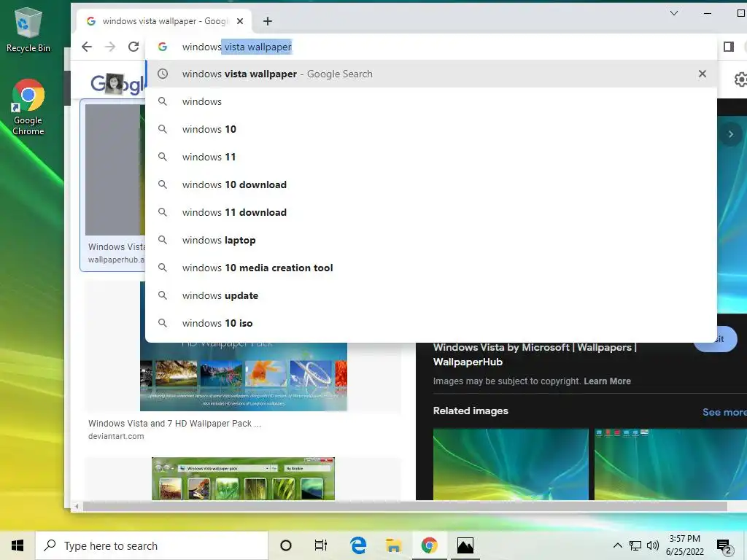Choose 'windows vista wallpaper - Google Search' suggestion
The image size is (747, 560).
[x=431, y=74]
